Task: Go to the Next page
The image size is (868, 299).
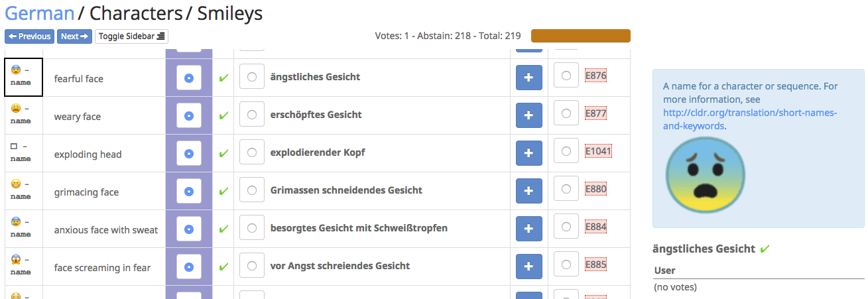Action: click(74, 36)
